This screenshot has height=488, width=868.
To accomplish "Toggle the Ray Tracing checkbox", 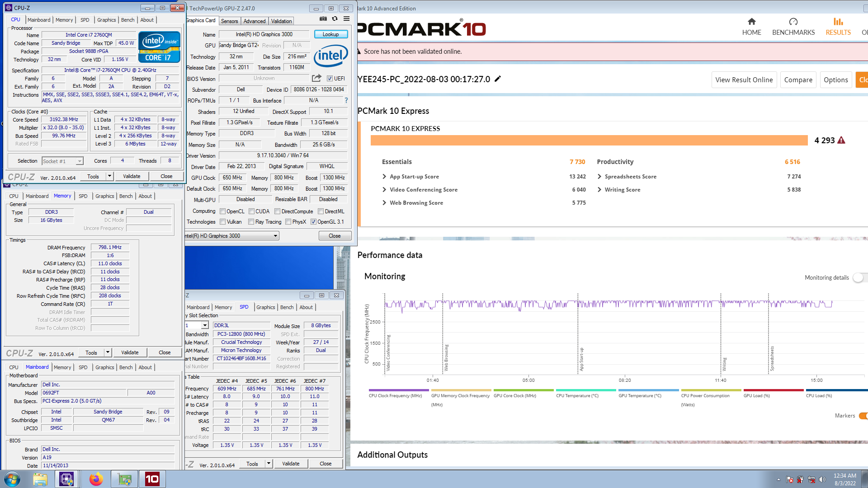I will [x=251, y=222].
